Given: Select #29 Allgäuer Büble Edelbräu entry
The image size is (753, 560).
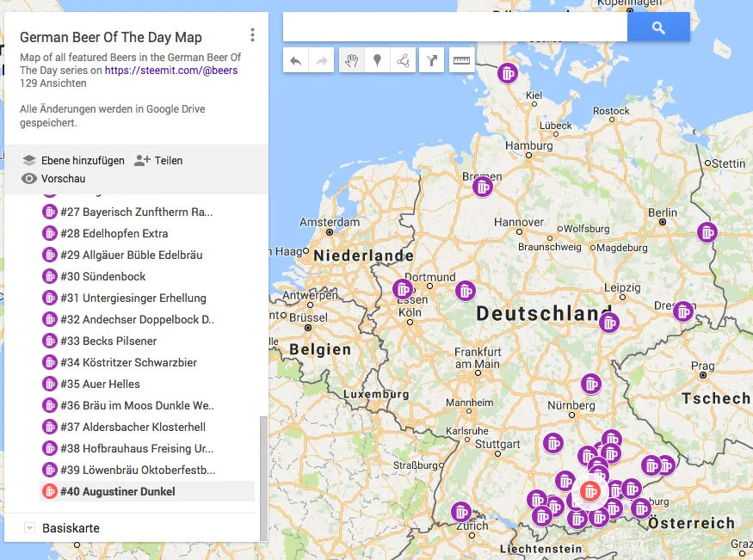Looking at the screenshot, I should click(147, 255).
